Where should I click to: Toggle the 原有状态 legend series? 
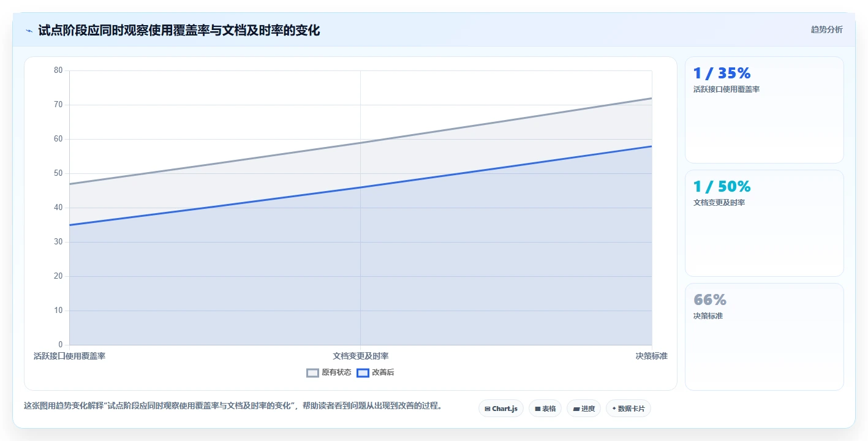[329, 372]
